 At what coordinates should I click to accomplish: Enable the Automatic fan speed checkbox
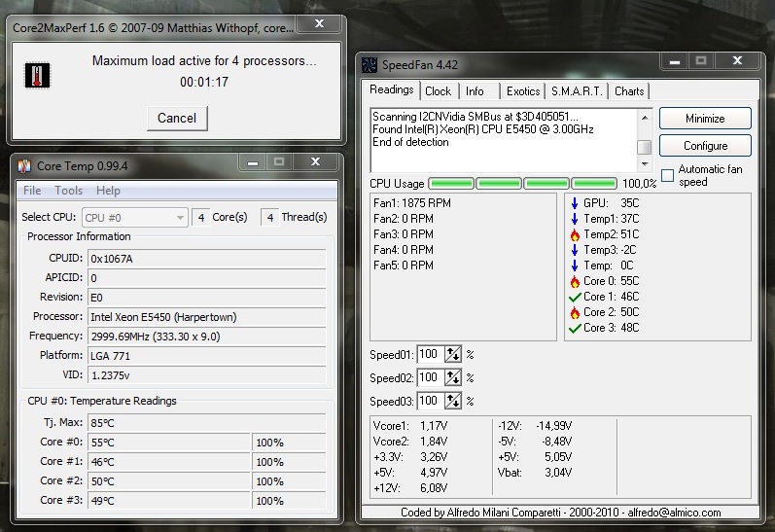[667, 175]
